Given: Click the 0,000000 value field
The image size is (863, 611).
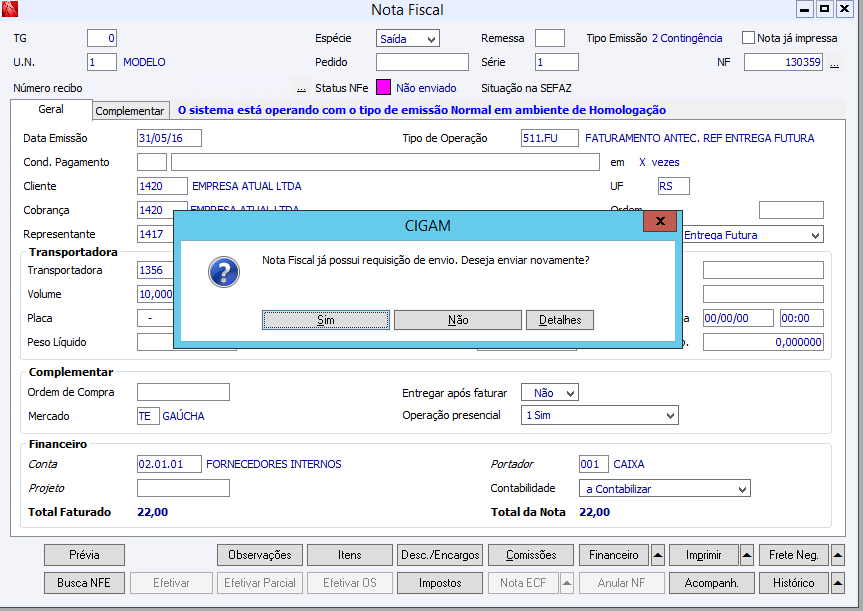Looking at the screenshot, I should coord(763,342).
